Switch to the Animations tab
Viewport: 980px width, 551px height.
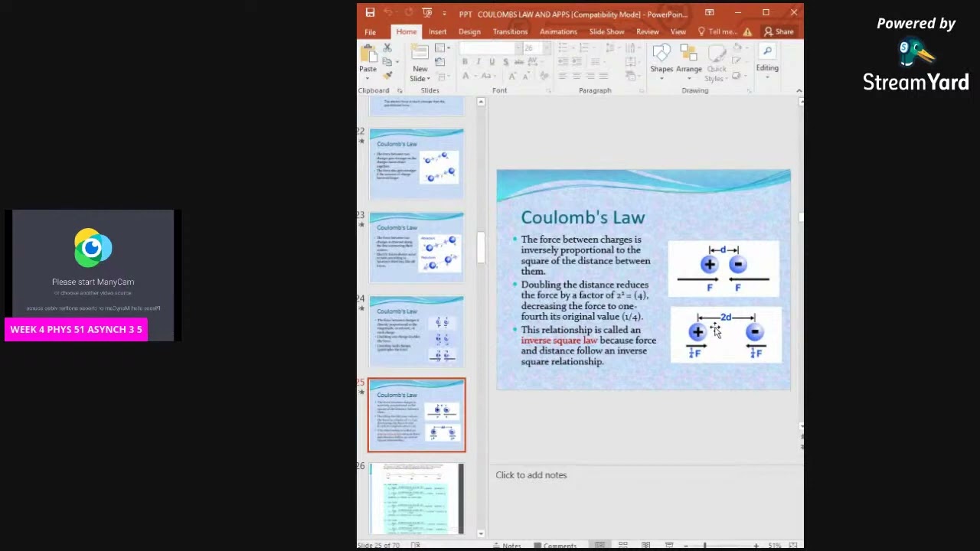coord(558,31)
